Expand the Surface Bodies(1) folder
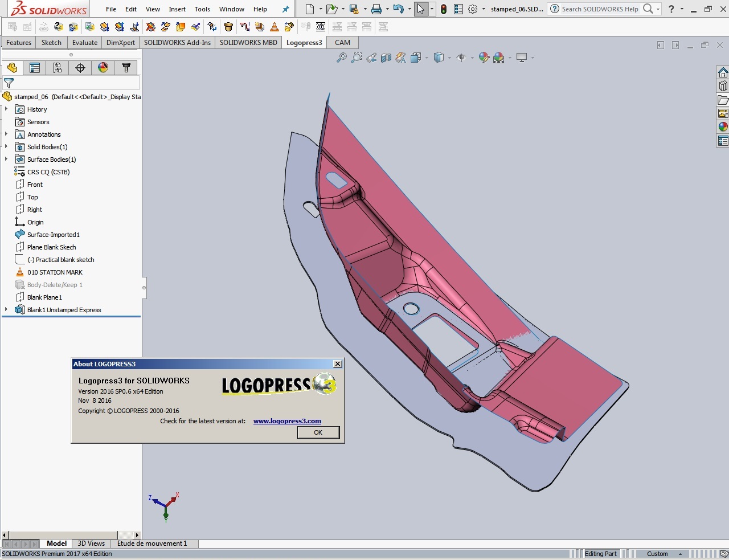729x560 pixels. coord(6,160)
